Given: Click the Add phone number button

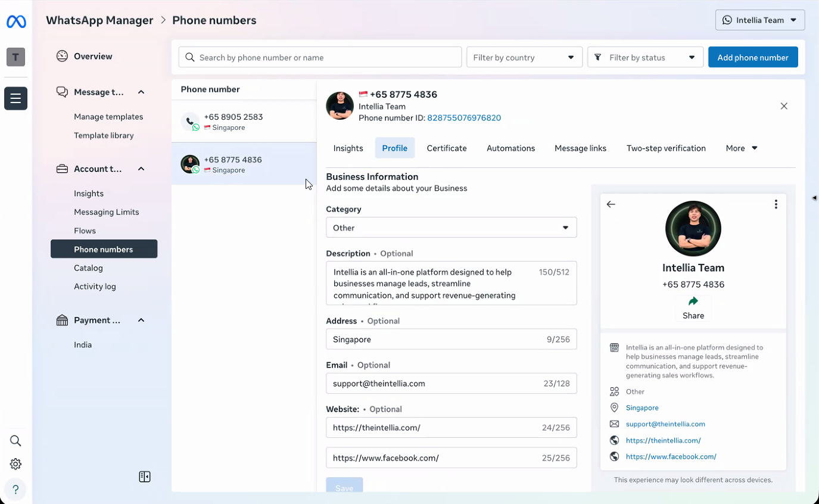Looking at the screenshot, I should [753, 57].
